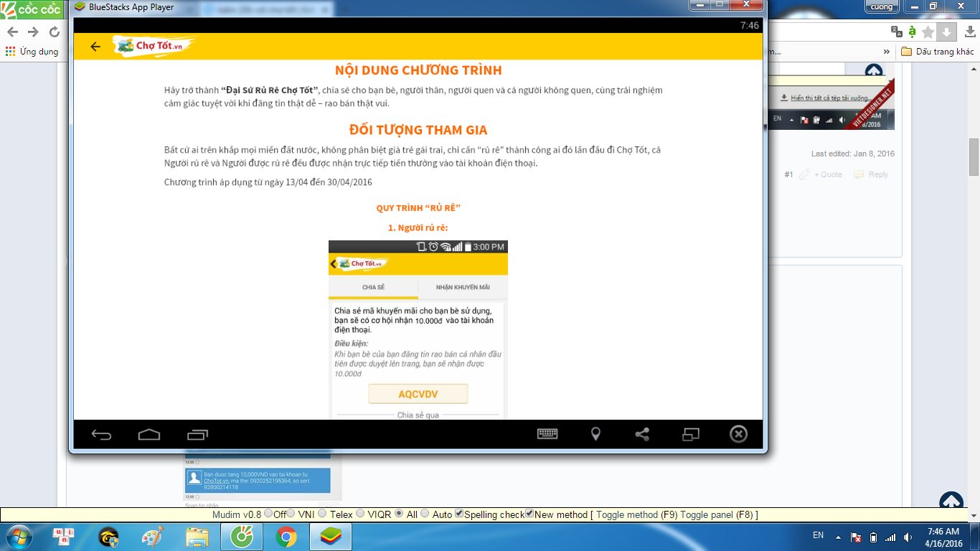Open the Windows Start menu
Screen dimensions: 980x551
click(x=18, y=537)
